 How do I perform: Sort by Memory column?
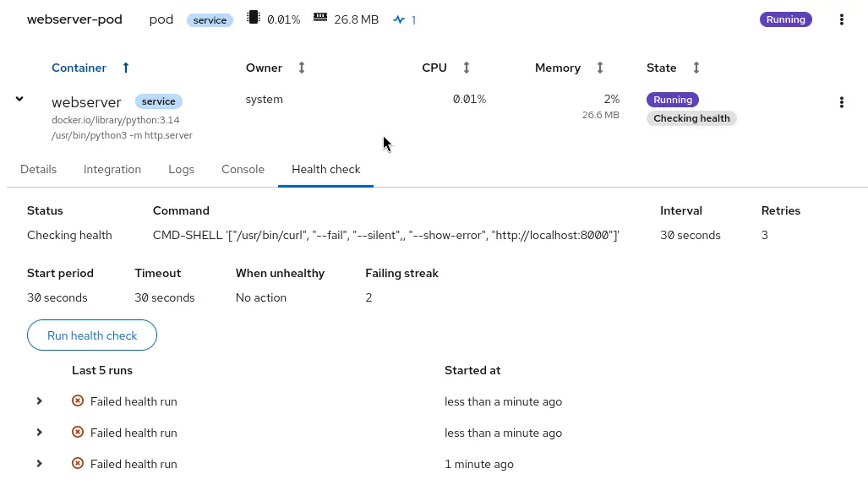(599, 68)
